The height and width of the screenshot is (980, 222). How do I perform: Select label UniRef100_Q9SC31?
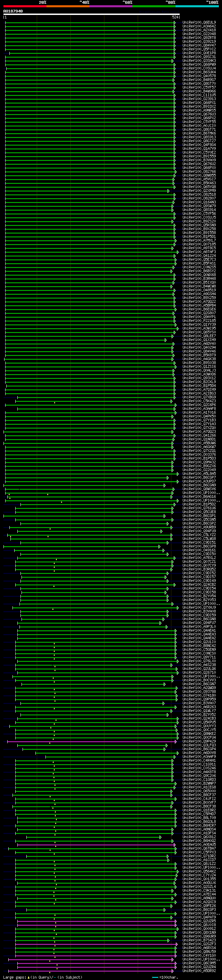tap(199, 57)
